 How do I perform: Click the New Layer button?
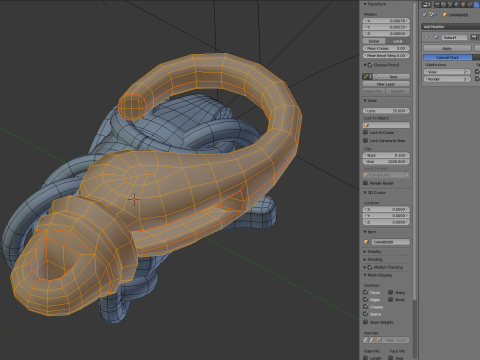(x=386, y=84)
